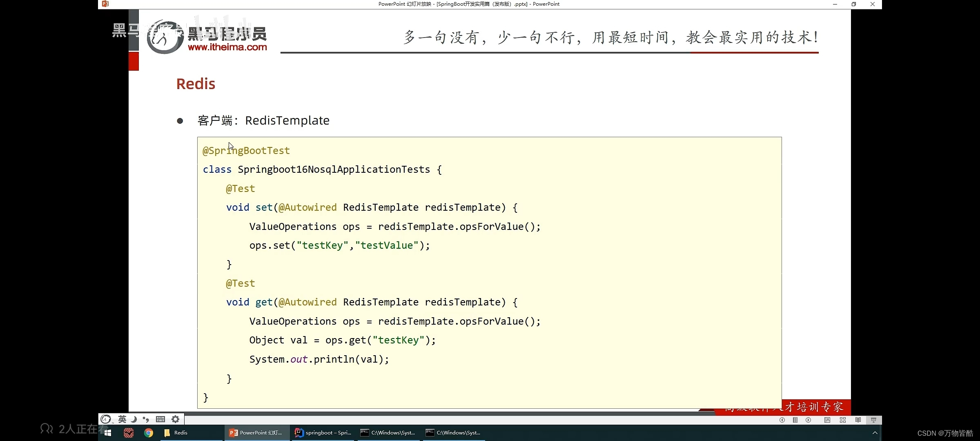Click the class Springboot16NosqlApplicationTests line

click(x=322, y=169)
